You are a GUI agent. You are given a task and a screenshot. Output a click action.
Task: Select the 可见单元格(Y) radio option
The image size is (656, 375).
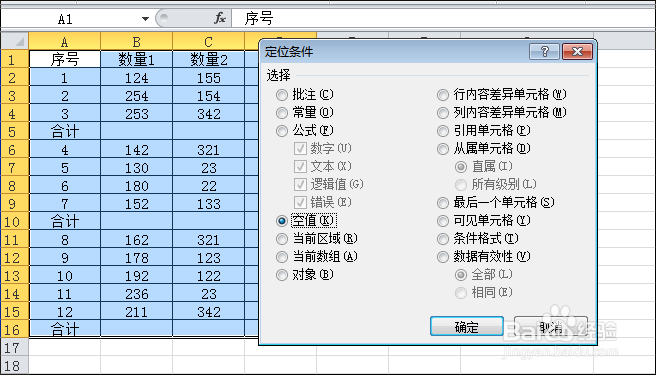coord(484,221)
